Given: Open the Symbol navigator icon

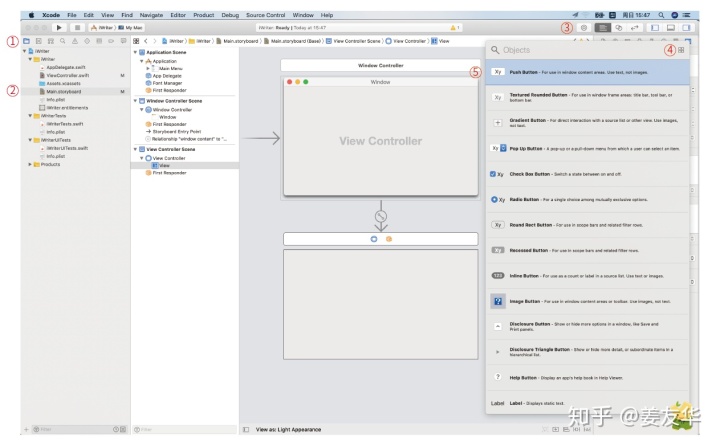Looking at the screenshot, I should tap(51, 41).
